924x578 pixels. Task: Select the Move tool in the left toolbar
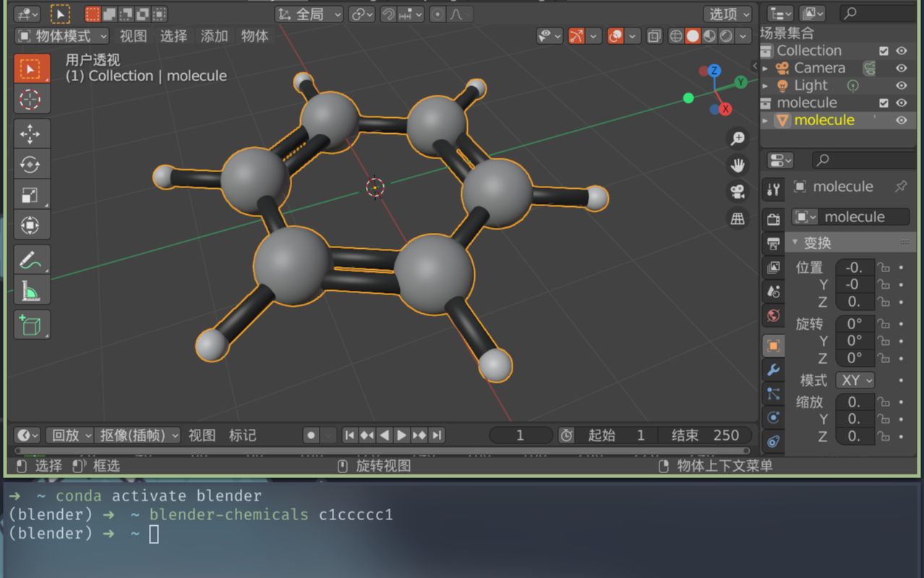(31, 134)
